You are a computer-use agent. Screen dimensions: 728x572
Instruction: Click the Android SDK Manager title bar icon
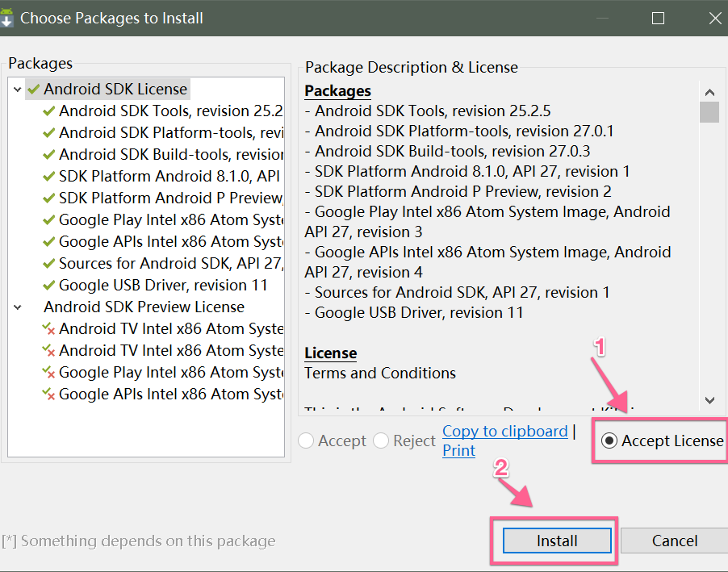point(6,18)
